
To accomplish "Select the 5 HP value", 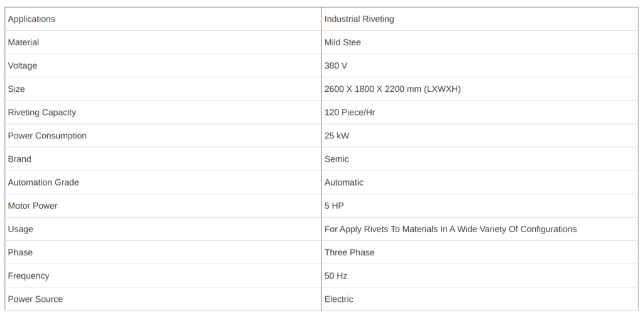I will [x=334, y=205].
